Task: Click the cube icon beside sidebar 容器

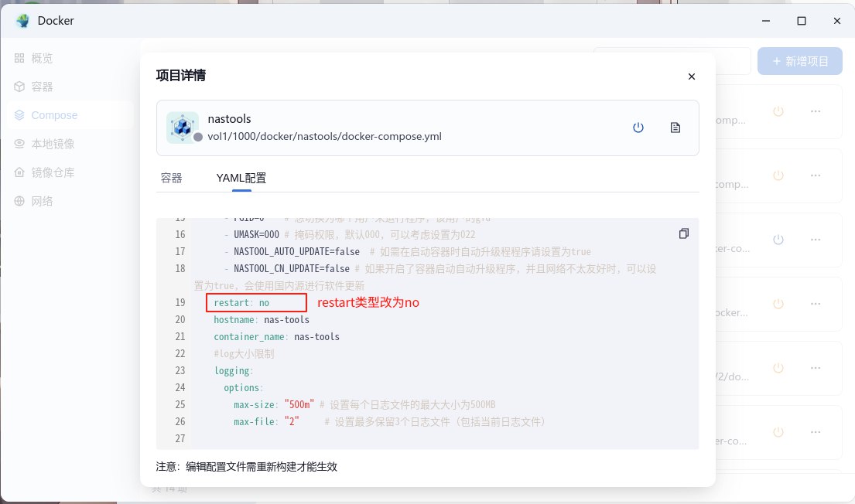Action: [x=19, y=87]
